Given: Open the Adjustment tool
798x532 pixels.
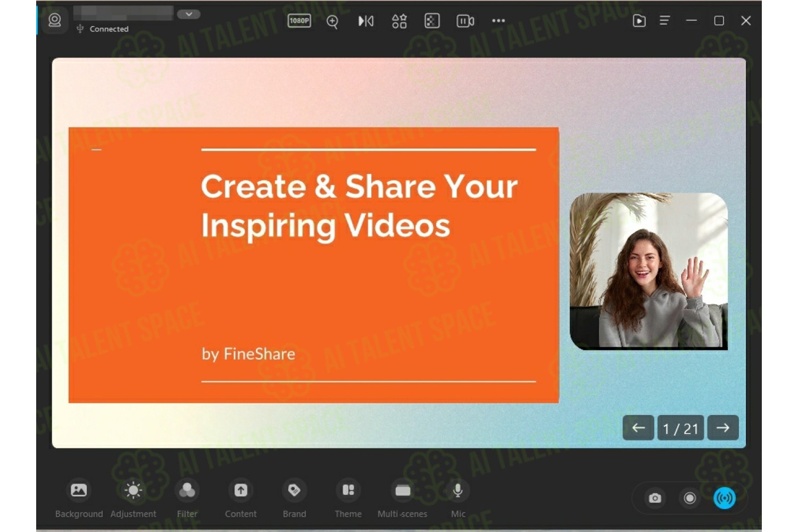Looking at the screenshot, I should [133, 498].
